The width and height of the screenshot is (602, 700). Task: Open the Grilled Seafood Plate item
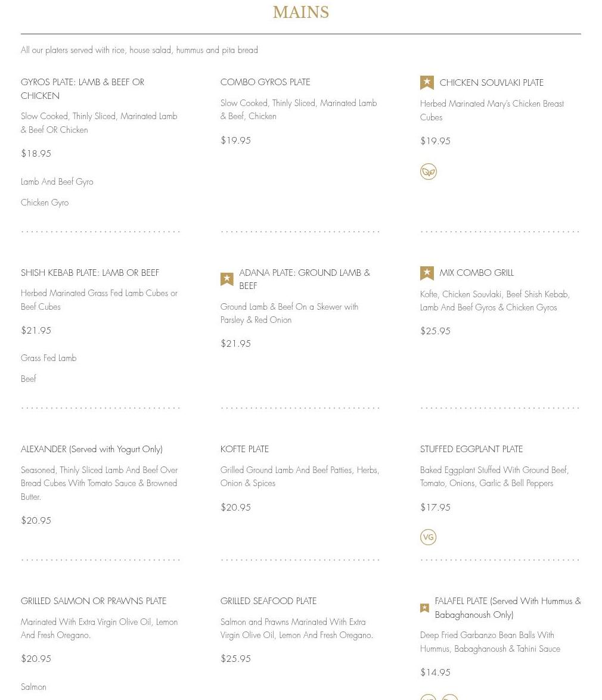point(268,601)
